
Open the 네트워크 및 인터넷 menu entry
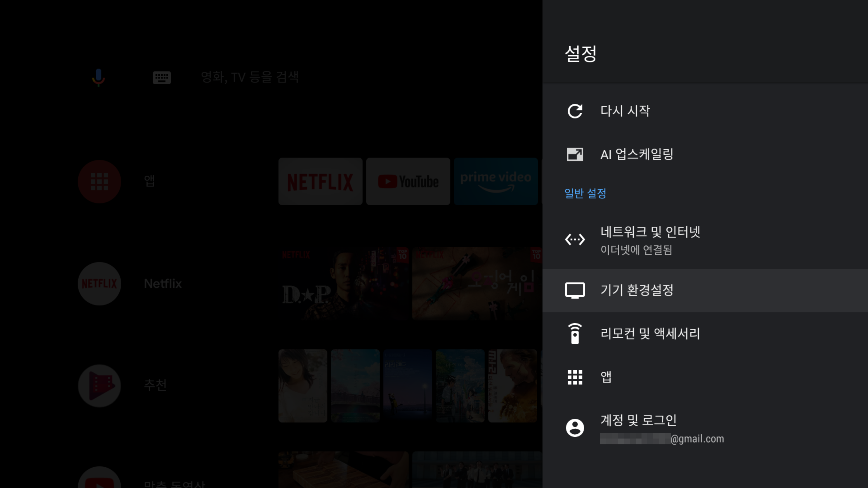[650, 232]
